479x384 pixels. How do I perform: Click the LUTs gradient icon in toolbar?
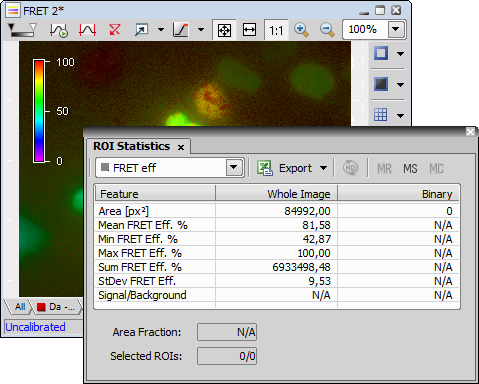tap(22, 30)
